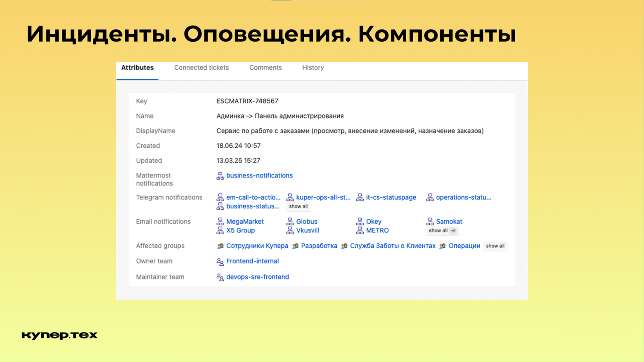644x362 pixels.
Task: Click the icon next to it-cs-statuspage
Action: [359, 197]
